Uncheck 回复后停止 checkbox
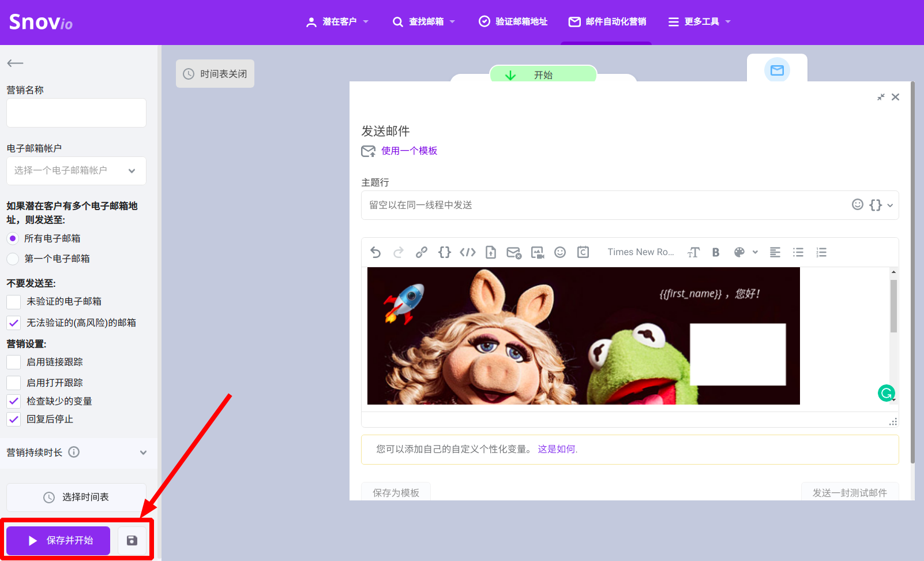Screen dimensions: 924x561 coord(14,419)
